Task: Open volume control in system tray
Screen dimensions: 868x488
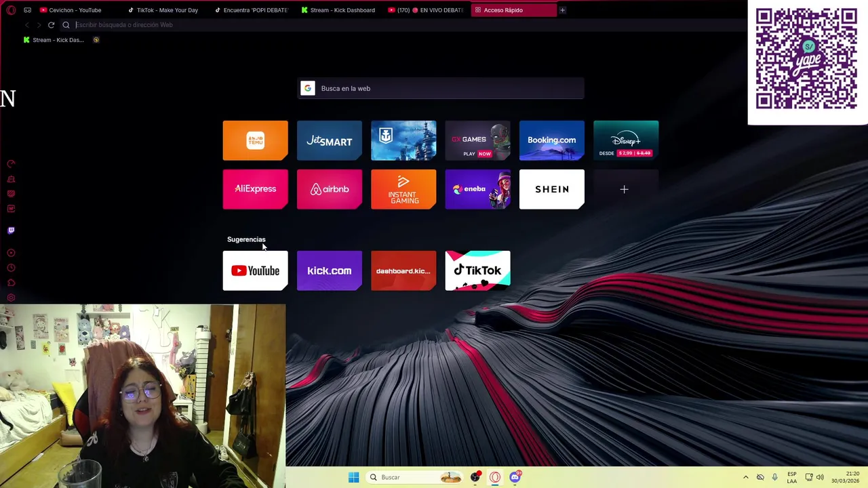Action: point(820,477)
